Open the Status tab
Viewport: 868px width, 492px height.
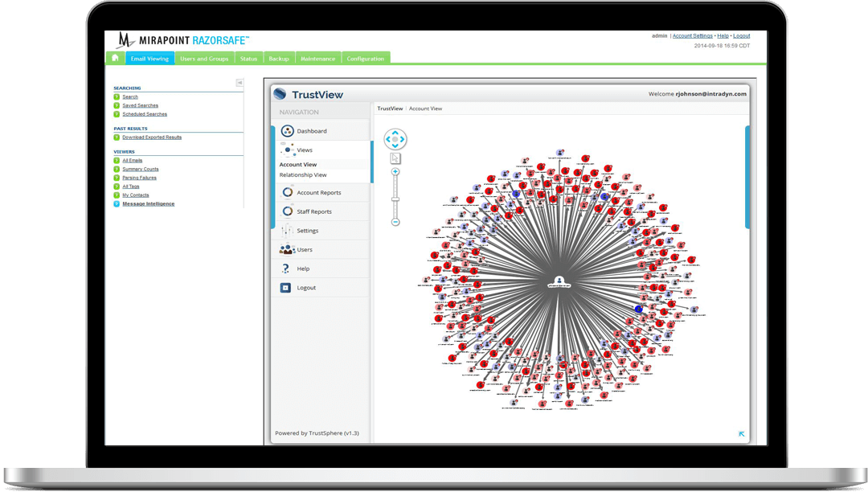pos(248,58)
